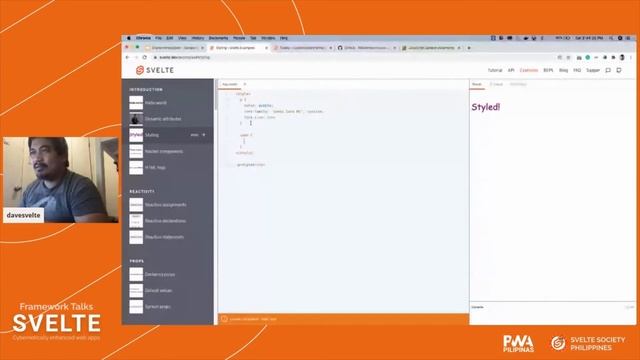
Task: Select the Declaring props example
Action: (168, 274)
